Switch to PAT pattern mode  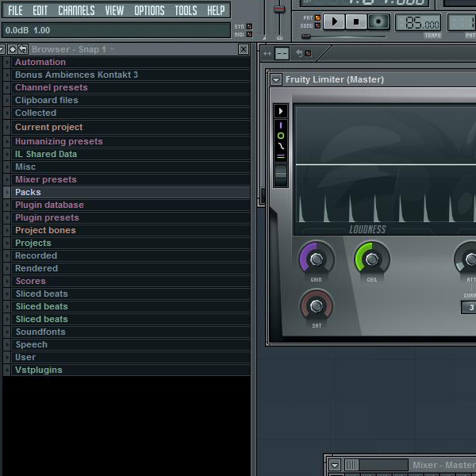tap(317, 18)
